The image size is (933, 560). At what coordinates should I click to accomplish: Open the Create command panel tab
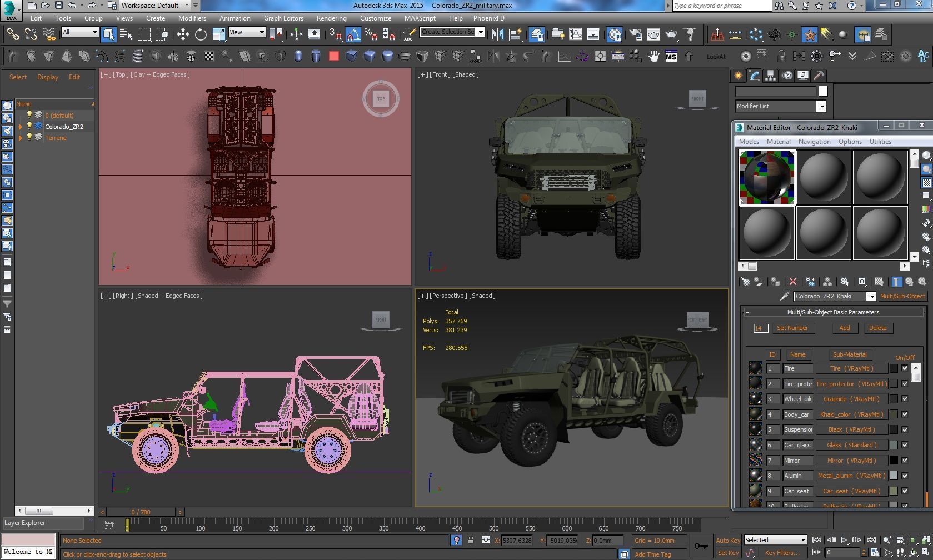(738, 76)
